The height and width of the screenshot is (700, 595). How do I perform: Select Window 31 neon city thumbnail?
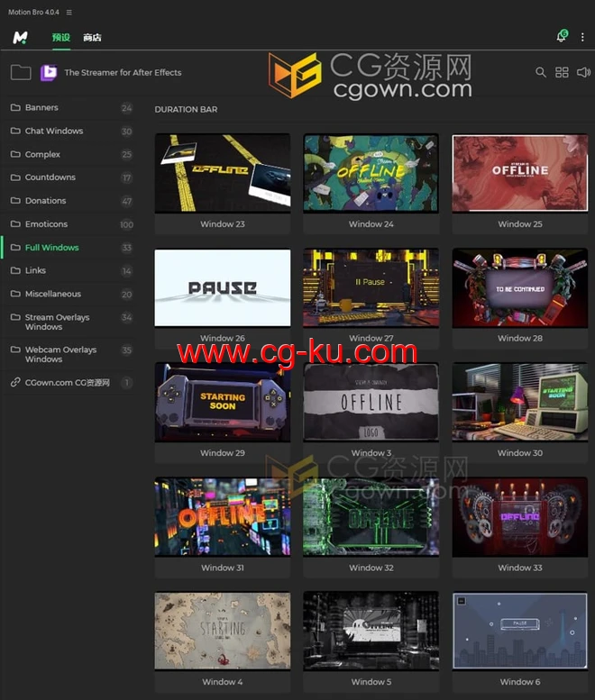[223, 516]
